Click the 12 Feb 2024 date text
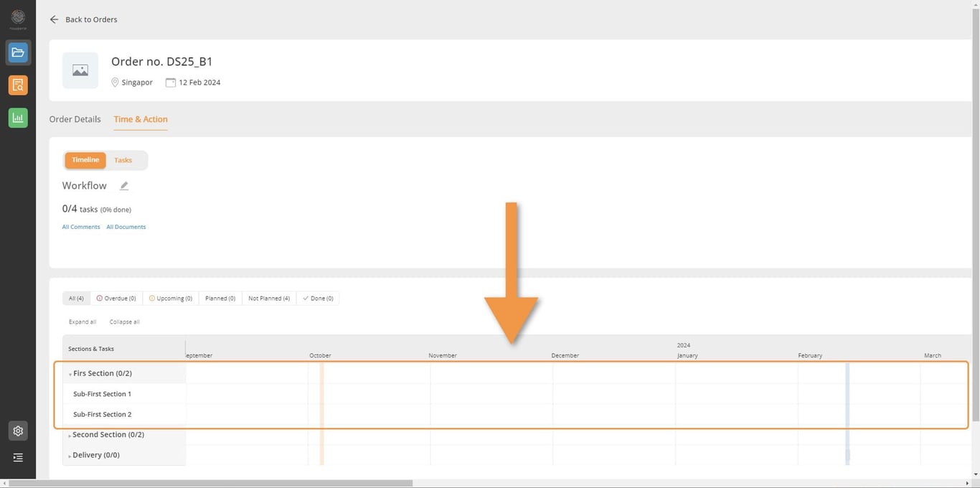Viewport: 980px width, 488px height. click(199, 83)
